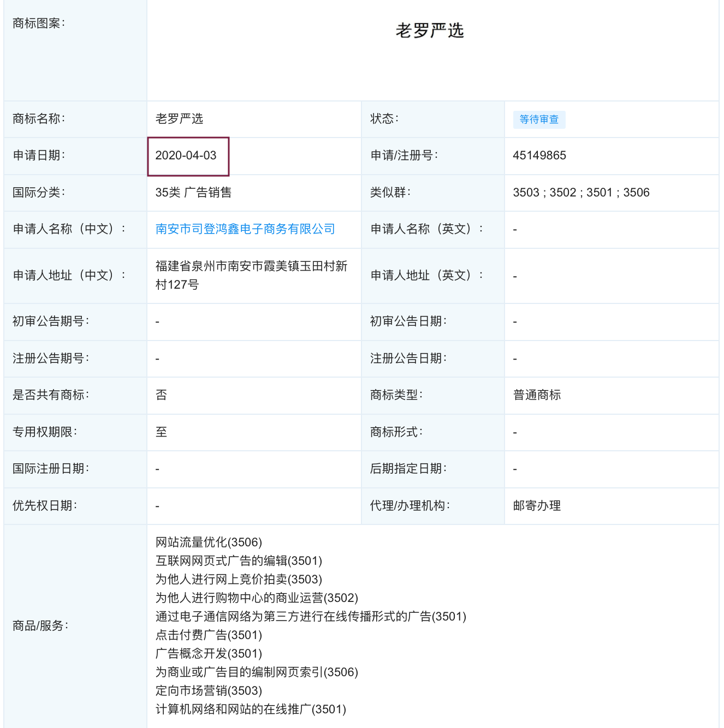
Task: Click agency value 邮寄办理
Action: tap(537, 506)
